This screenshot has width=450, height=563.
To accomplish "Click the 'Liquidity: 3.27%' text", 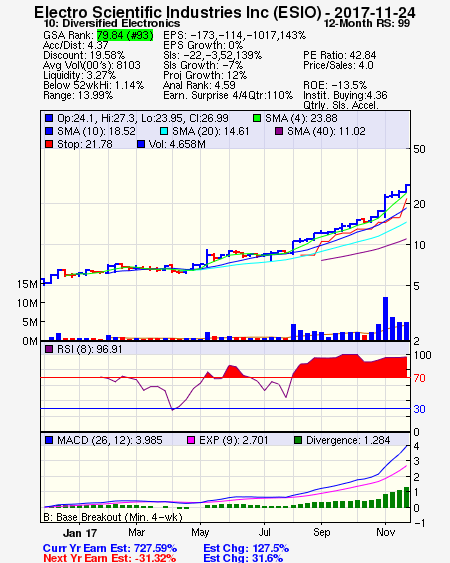I will pos(79,75).
